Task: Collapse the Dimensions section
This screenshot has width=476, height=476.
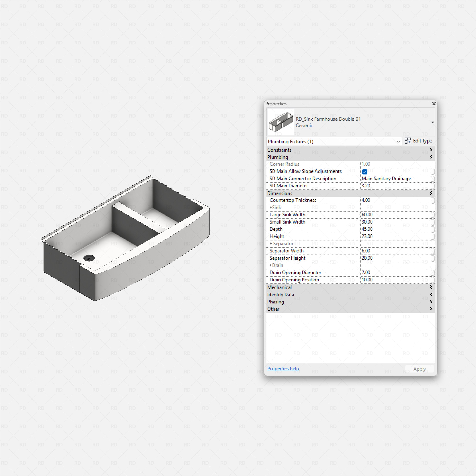Action: click(x=431, y=193)
